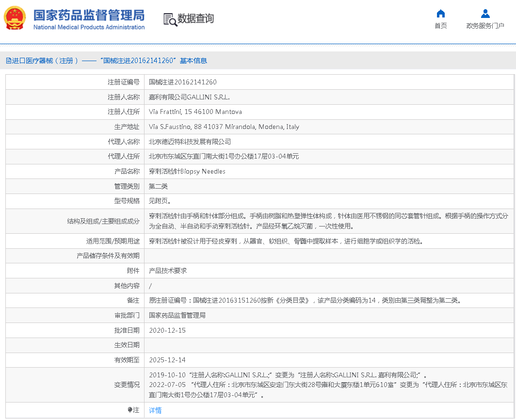The image size is (516, 420).
Task: Click the 管理类别 row label
Action: coord(127,186)
